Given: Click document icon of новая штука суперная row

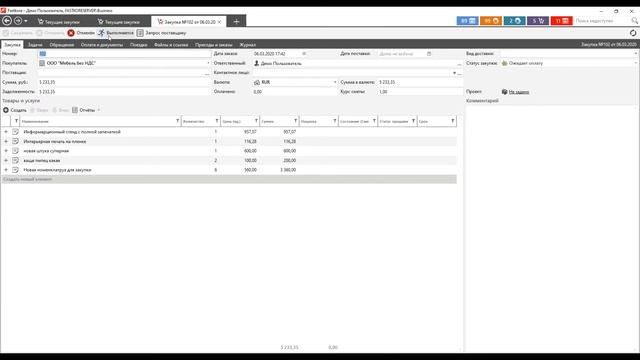Looking at the screenshot, I should 16,151.
